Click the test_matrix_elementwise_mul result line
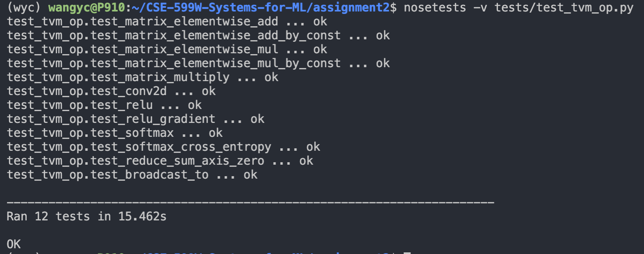The image size is (644, 254). (167, 50)
